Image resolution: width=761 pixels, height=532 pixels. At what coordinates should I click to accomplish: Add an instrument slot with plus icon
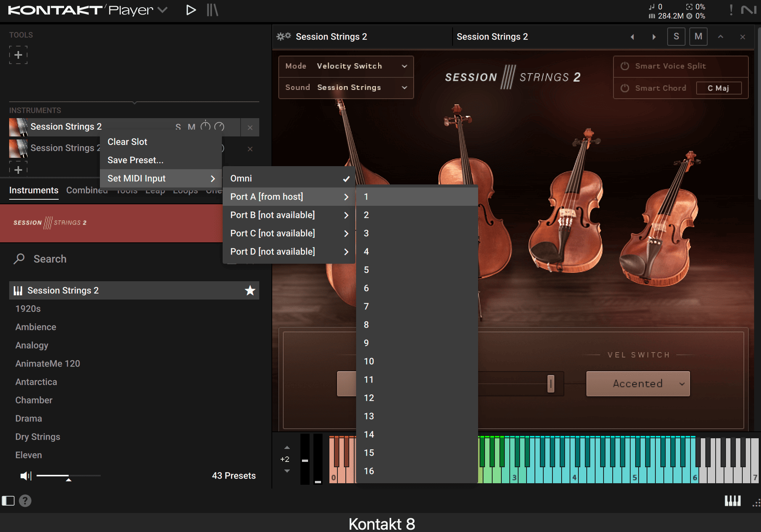tap(18, 170)
